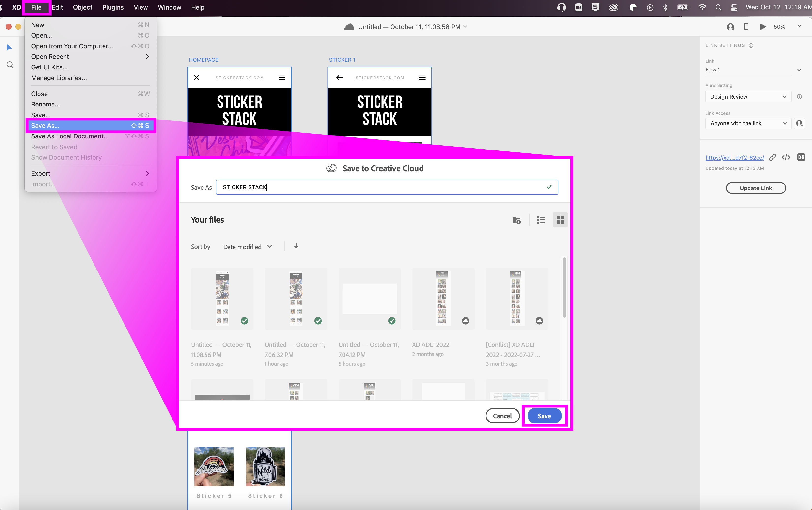Choose Save As Local Document menu item
812x510 pixels.
click(x=70, y=136)
